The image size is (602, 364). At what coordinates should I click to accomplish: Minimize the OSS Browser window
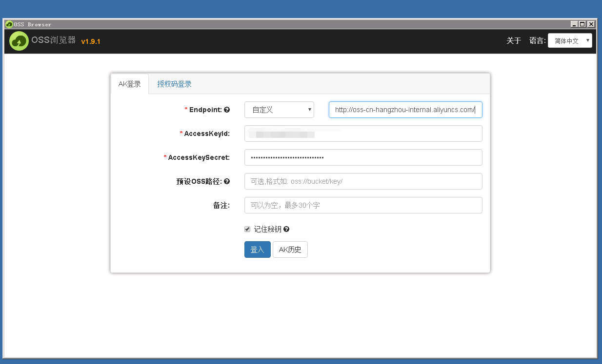574,24
